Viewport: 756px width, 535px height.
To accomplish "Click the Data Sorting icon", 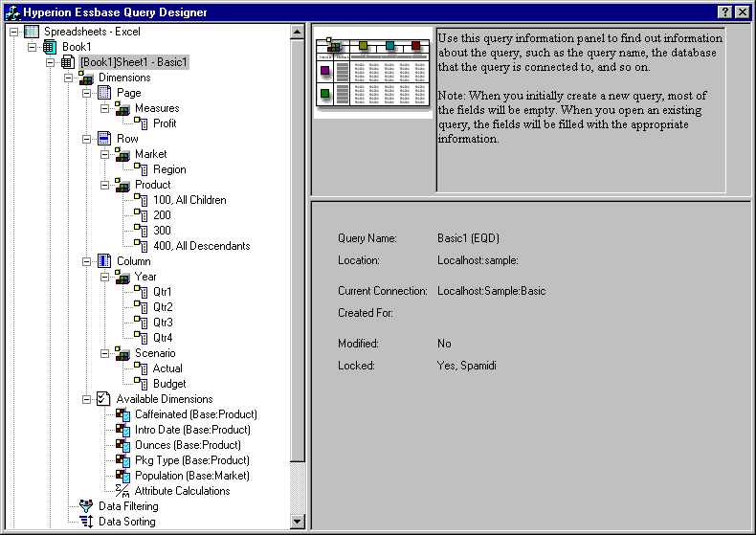I will coord(86,522).
